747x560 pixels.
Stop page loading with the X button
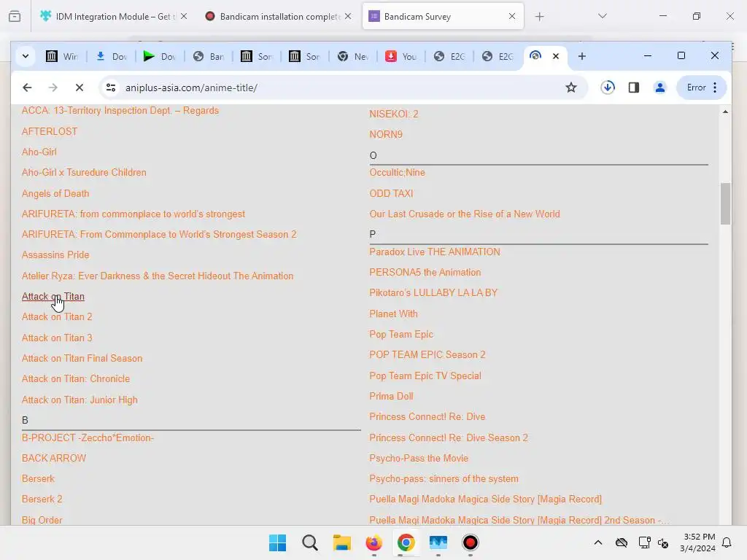[79, 87]
